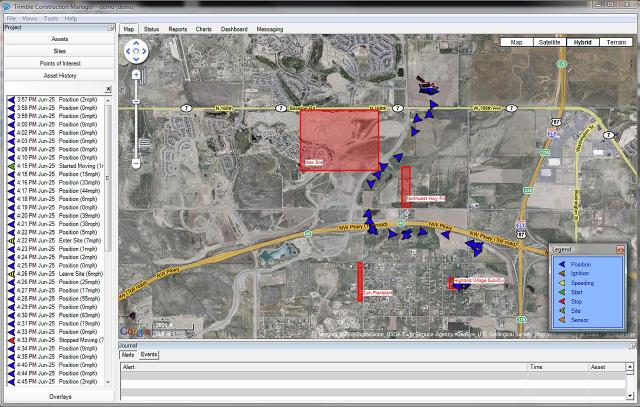Select row '4:17 PM Jun-25 Position (44mph)'
This screenshot has height=407, width=640.
56,191
